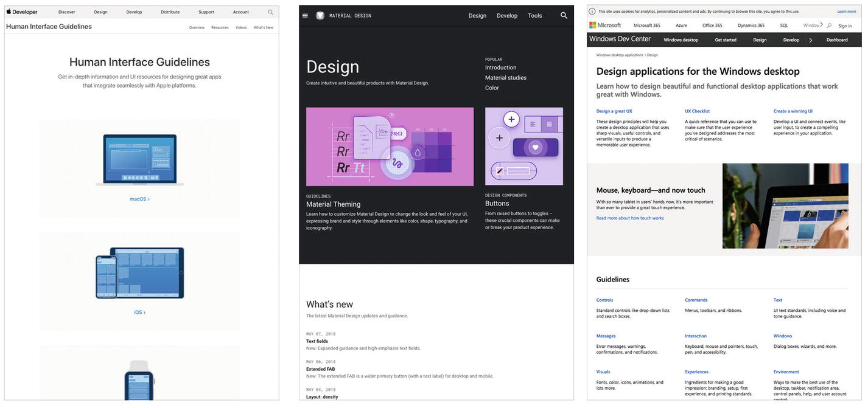Screen dimensions: 868x408
Task: Click Windows desktop applications breadcrumb
Action: tap(621, 55)
